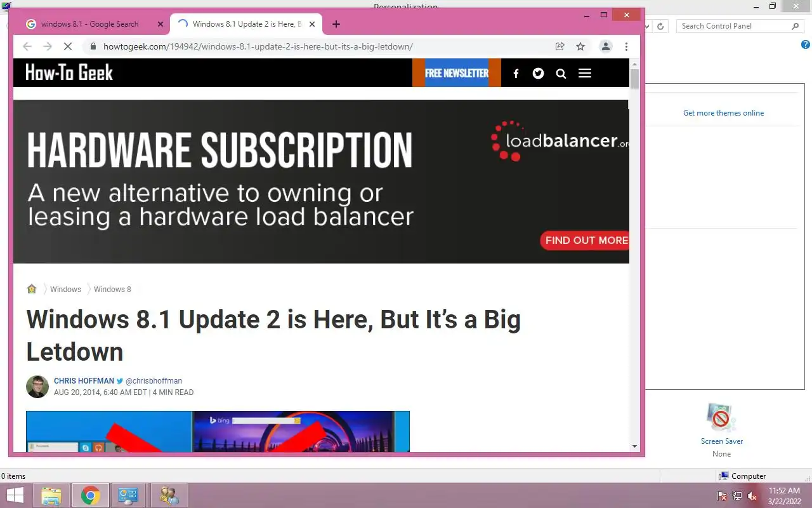Open File Explorer from the taskbar

pyautogui.click(x=51, y=495)
